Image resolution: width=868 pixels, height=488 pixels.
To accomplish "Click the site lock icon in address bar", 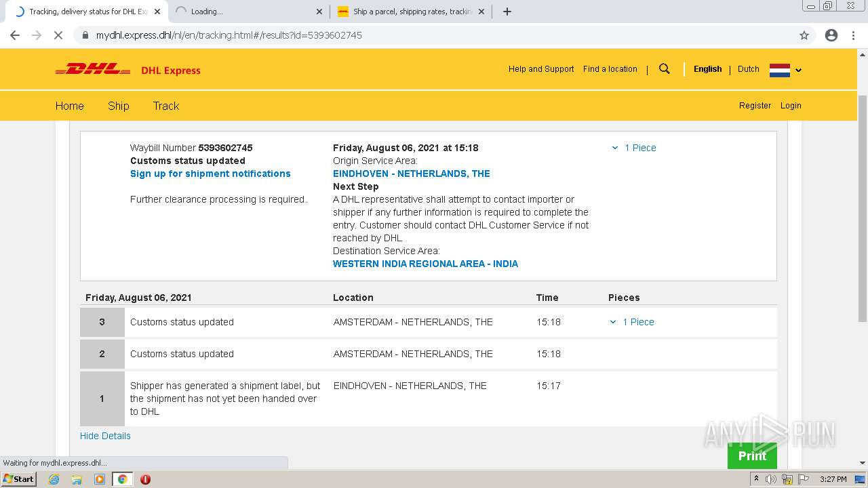I will click(85, 35).
